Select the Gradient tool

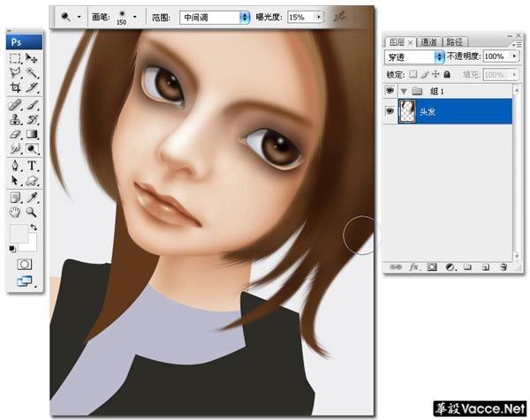(32, 134)
